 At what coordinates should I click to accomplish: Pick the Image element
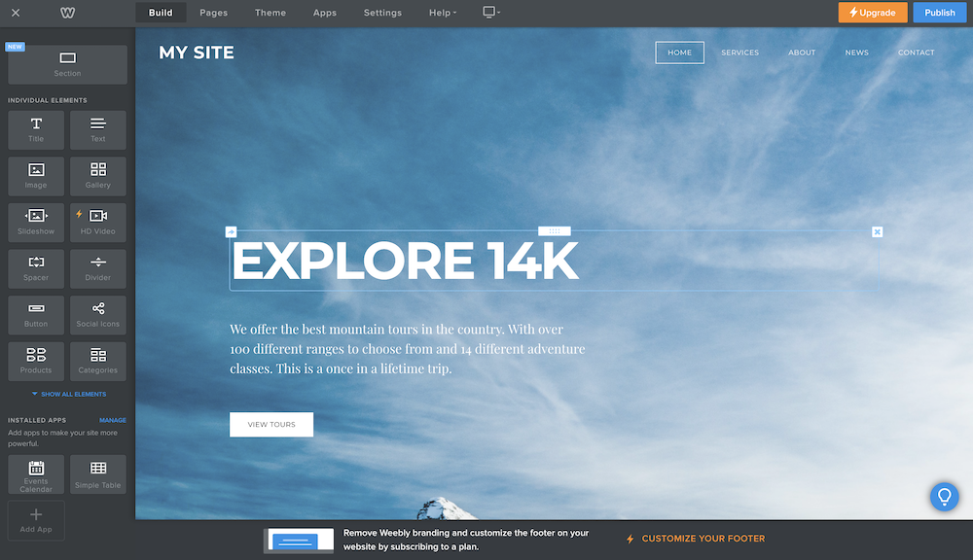coord(36,176)
